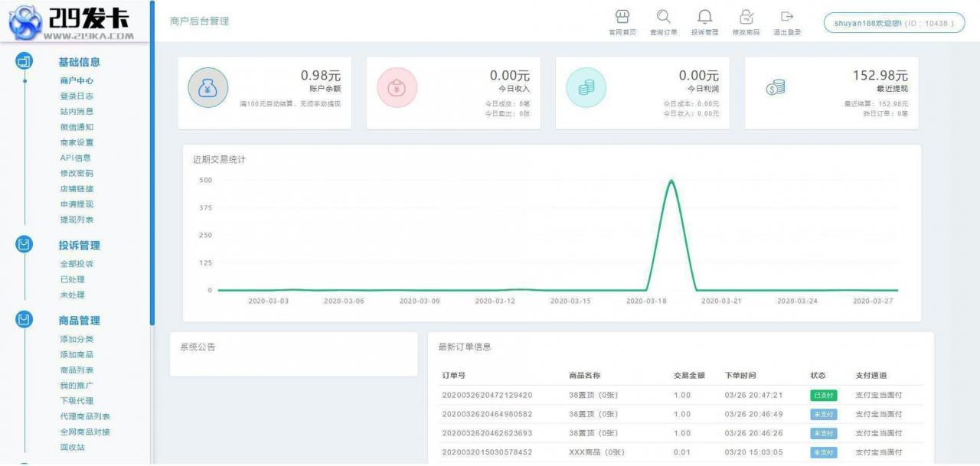Click the 系统公告 panel title
The image size is (980, 466).
click(198, 347)
